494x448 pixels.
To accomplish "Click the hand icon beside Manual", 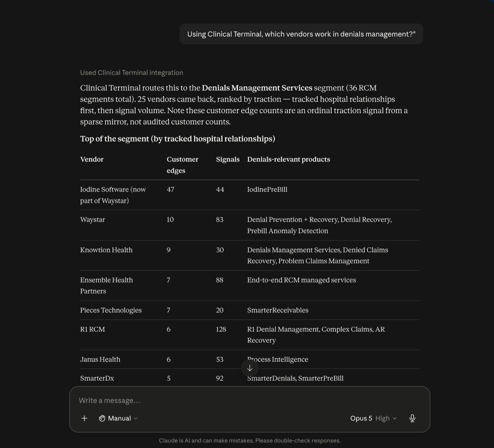I will point(102,418).
